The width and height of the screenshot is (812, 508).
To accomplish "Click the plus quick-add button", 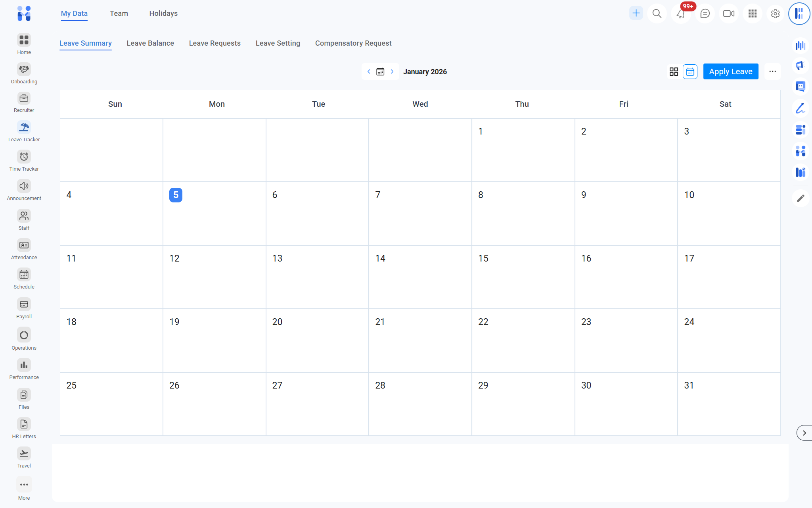I will click(636, 13).
